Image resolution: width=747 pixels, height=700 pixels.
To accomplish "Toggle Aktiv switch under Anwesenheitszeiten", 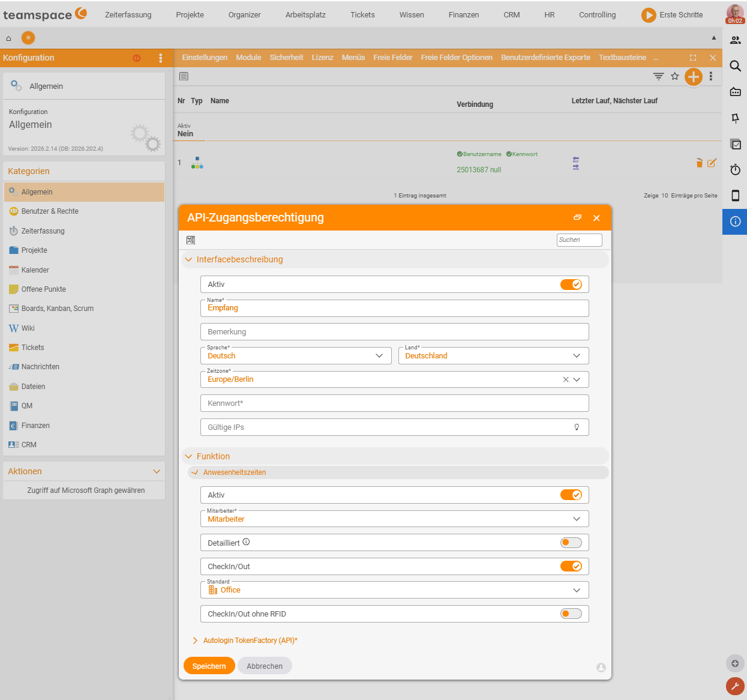I will click(x=571, y=495).
